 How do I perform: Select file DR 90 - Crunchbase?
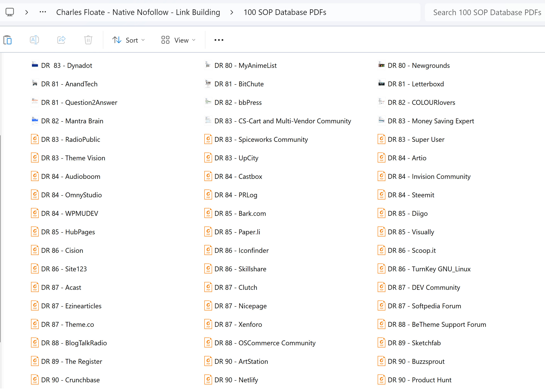click(66, 380)
